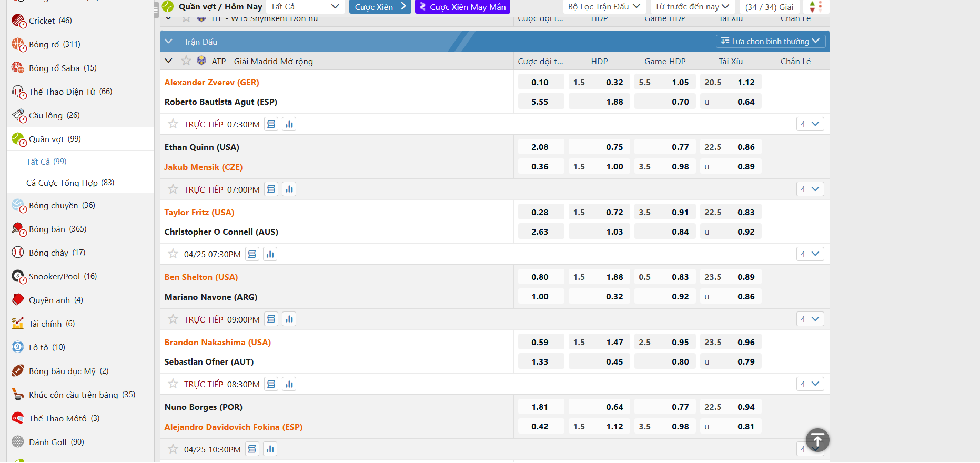
Task: Star the Nakashima vs Ofner match
Action: point(173,384)
